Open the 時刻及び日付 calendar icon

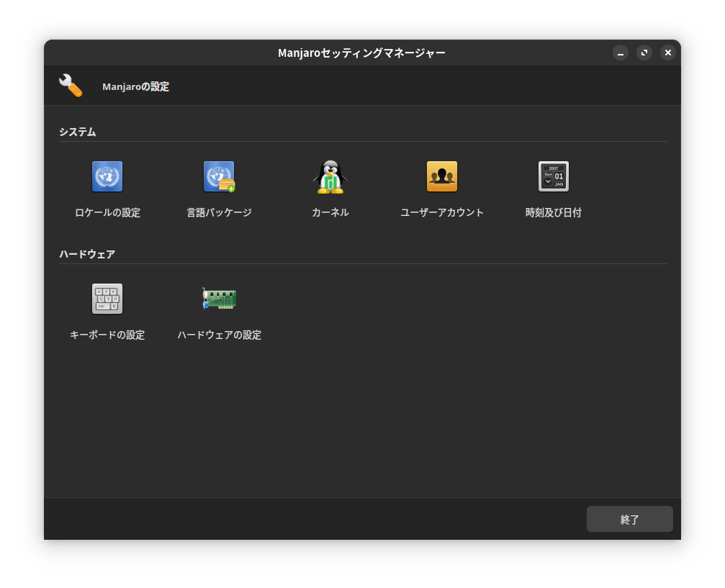554,176
